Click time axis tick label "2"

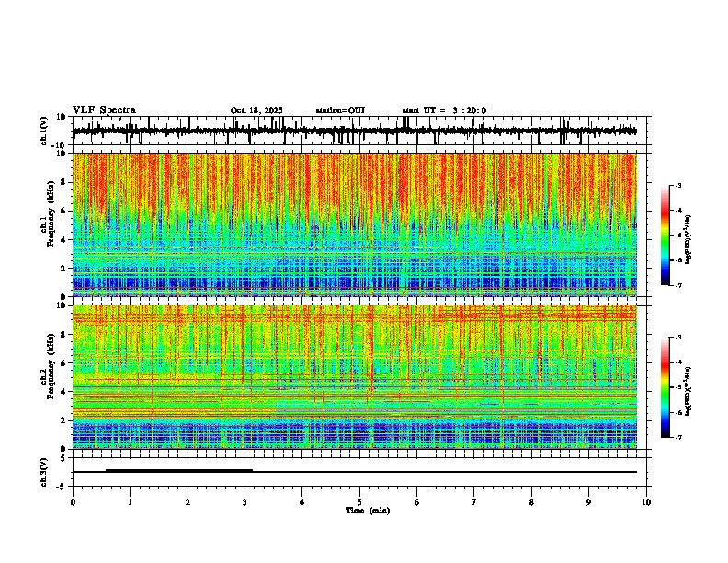pos(188,502)
